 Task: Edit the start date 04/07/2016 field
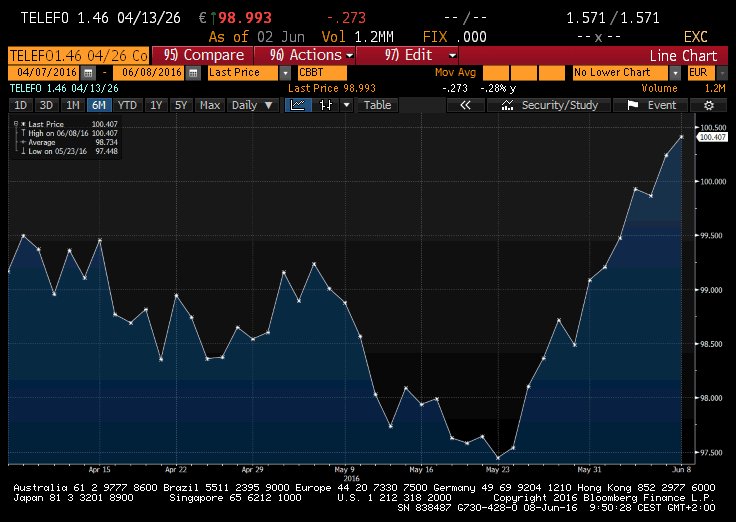(44, 73)
